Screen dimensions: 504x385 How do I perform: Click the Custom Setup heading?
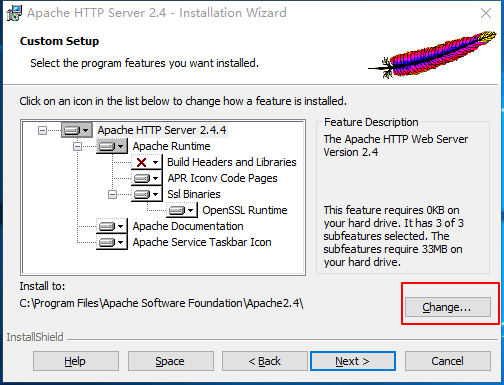pos(59,41)
